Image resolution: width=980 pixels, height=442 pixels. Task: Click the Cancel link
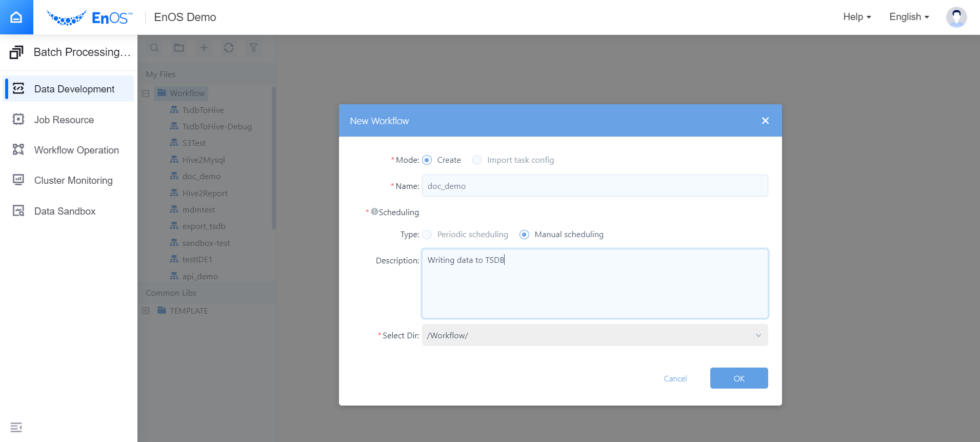pyautogui.click(x=675, y=378)
